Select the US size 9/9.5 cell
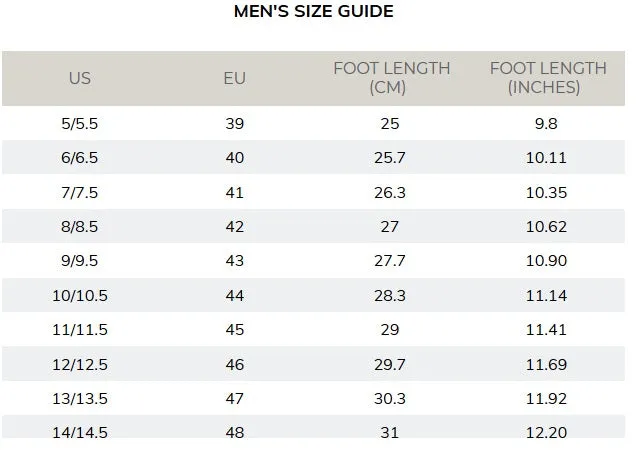Screen dimensions: 636x450 click(80, 261)
